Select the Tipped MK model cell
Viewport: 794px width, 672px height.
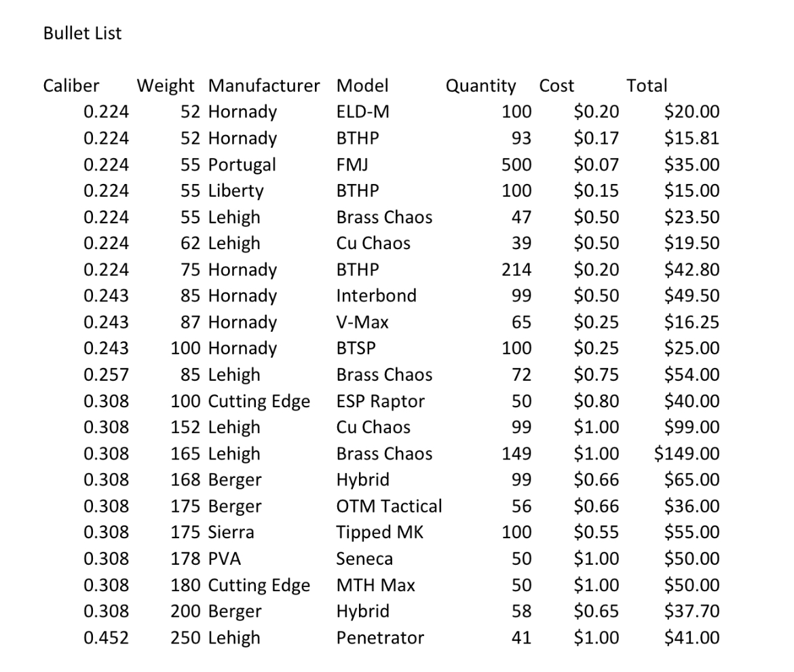[x=380, y=532]
